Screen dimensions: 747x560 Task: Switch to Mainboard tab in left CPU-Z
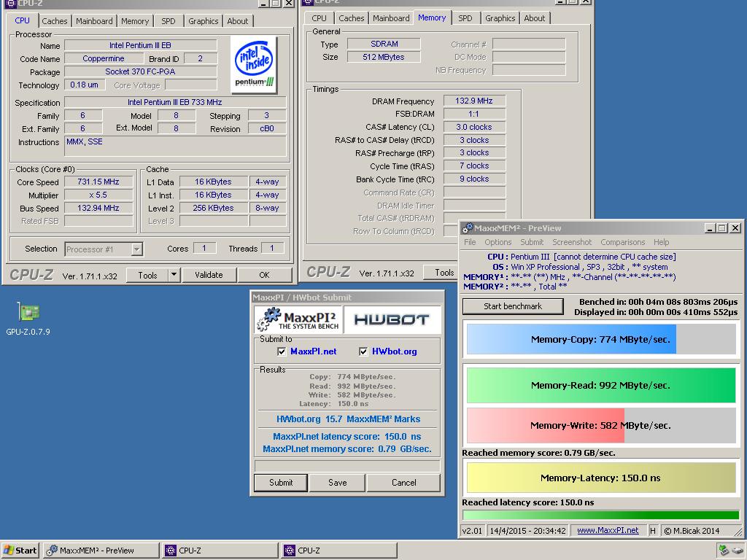pyautogui.click(x=94, y=21)
